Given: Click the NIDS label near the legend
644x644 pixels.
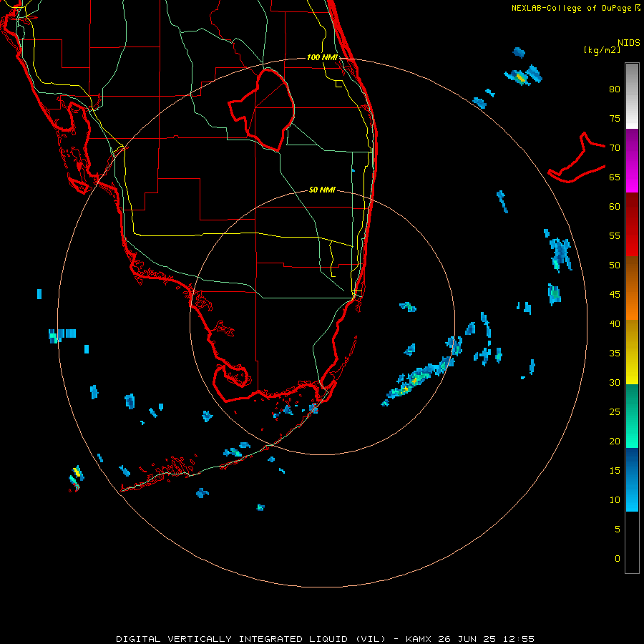Looking at the screenshot, I should [629, 43].
